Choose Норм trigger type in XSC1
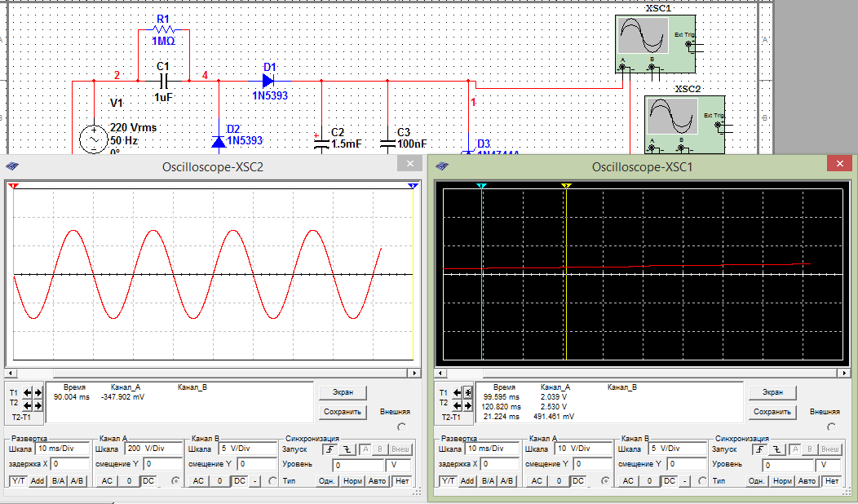The height and width of the screenshot is (504, 858). click(782, 481)
